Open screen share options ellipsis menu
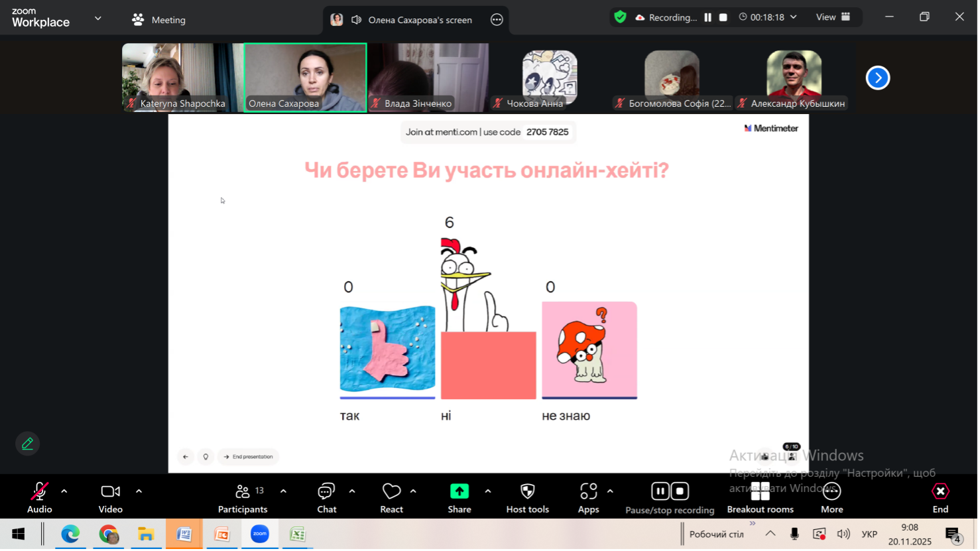Screen dimensions: 980x551 pos(497,20)
